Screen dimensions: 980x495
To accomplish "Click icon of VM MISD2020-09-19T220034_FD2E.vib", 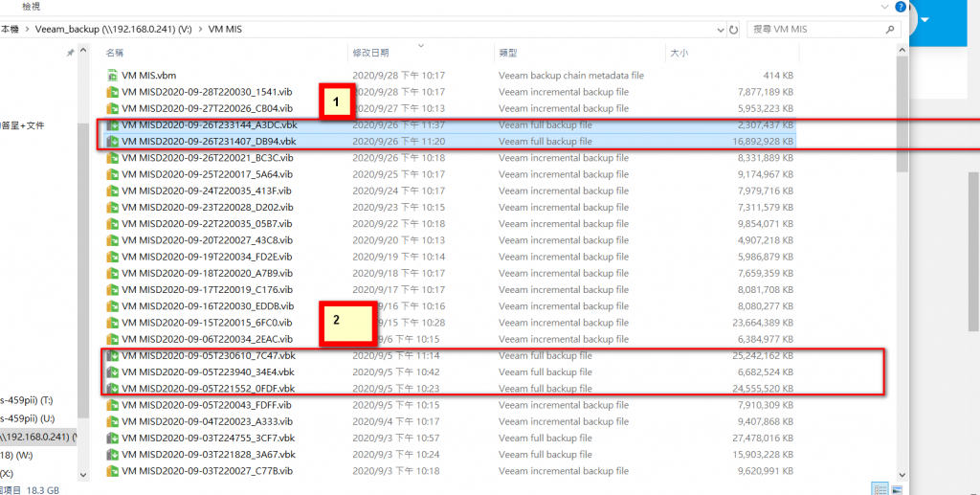I will [x=113, y=257].
